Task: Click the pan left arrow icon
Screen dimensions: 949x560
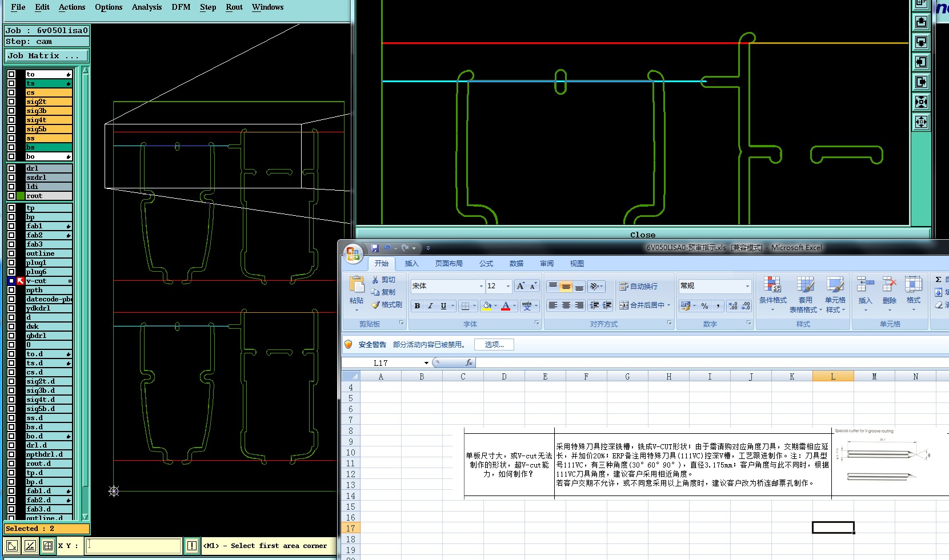Action: point(921,62)
